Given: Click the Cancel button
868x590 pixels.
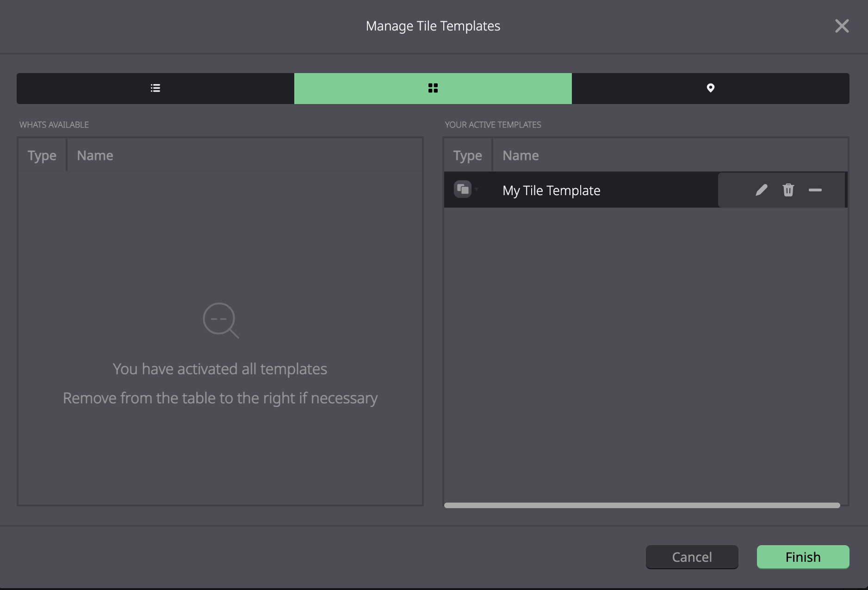Looking at the screenshot, I should pos(692,557).
